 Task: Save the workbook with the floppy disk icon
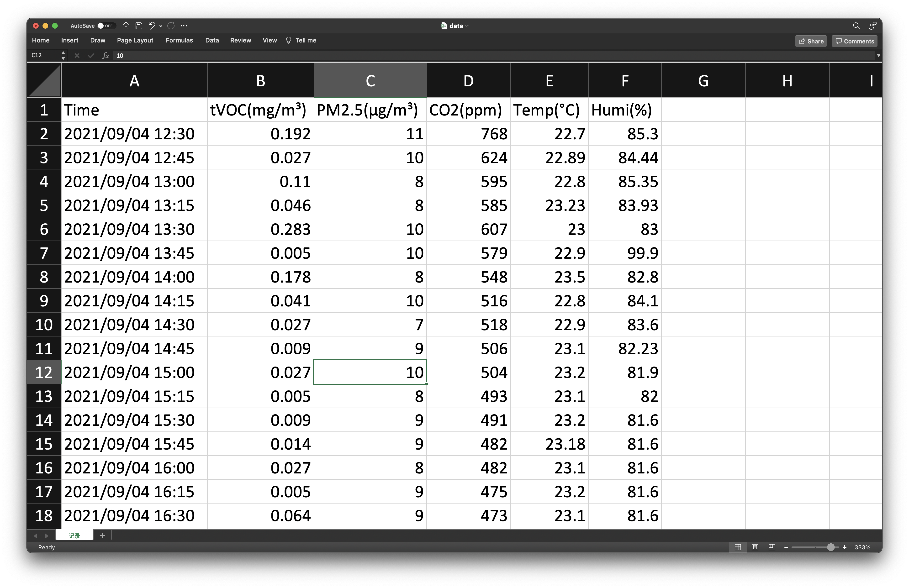coord(139,26)
